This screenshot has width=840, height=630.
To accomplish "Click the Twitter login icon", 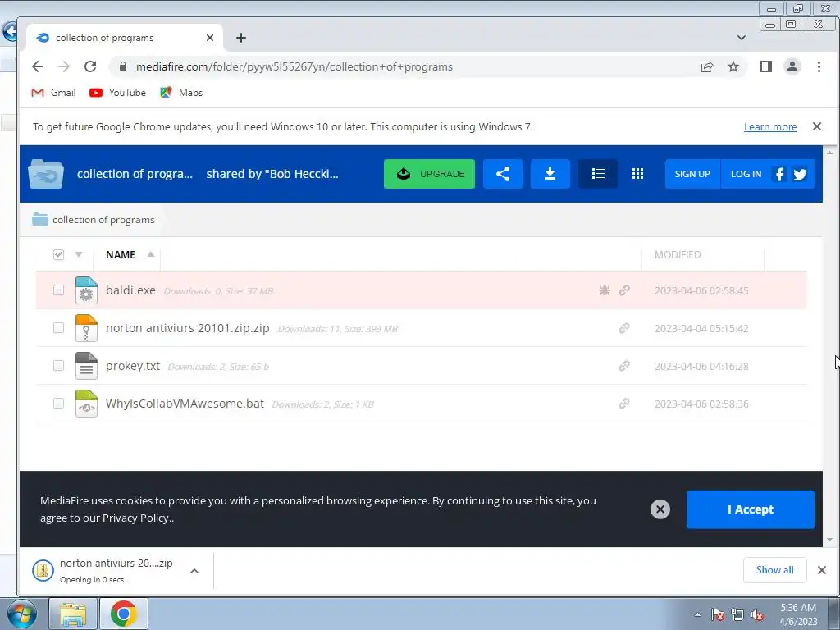I will tap(800, 174).
